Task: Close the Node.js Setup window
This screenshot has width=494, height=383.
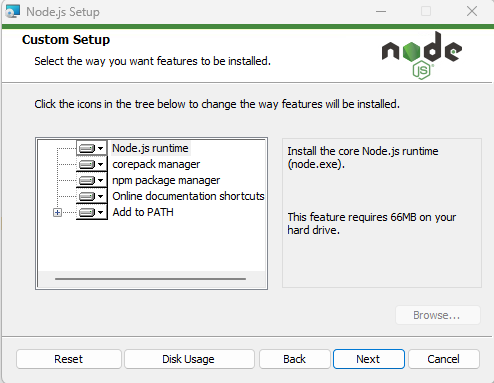Action: 472,12
